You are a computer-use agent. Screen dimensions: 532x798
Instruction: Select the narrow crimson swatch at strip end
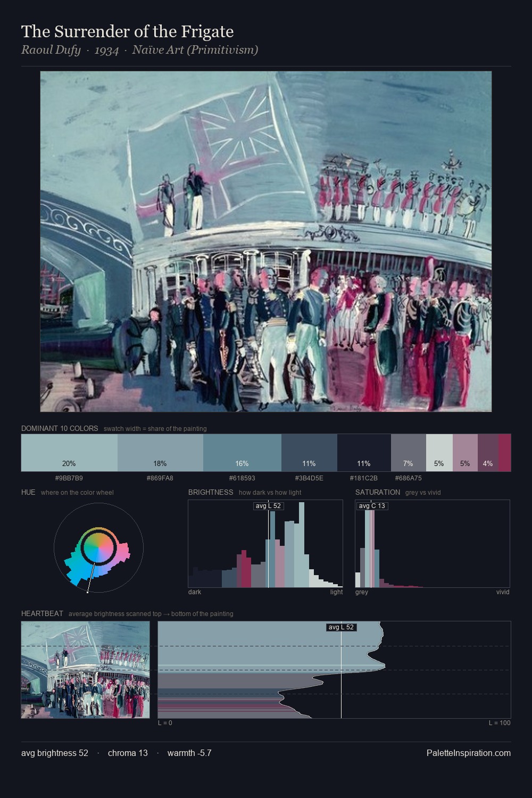pos(505,453)
